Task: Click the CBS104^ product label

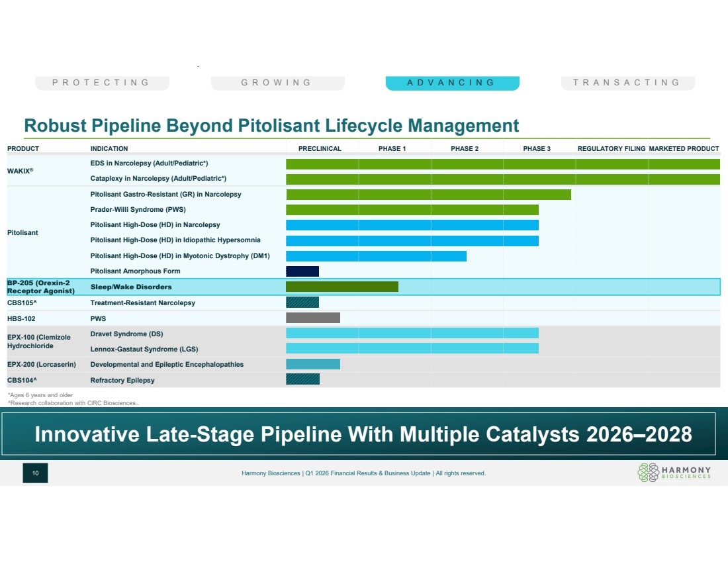Action: point(22,381)
